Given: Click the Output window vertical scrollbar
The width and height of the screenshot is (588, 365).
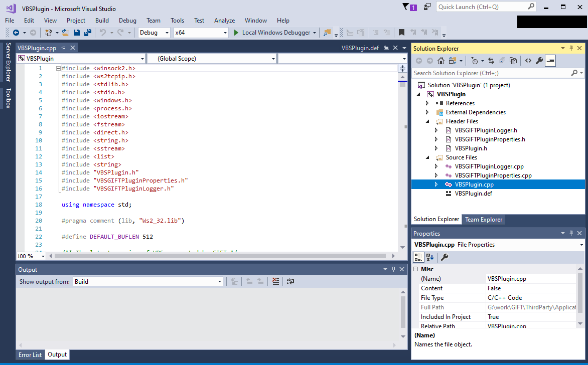Looking at the screenshot, I should tap(403, 312).
